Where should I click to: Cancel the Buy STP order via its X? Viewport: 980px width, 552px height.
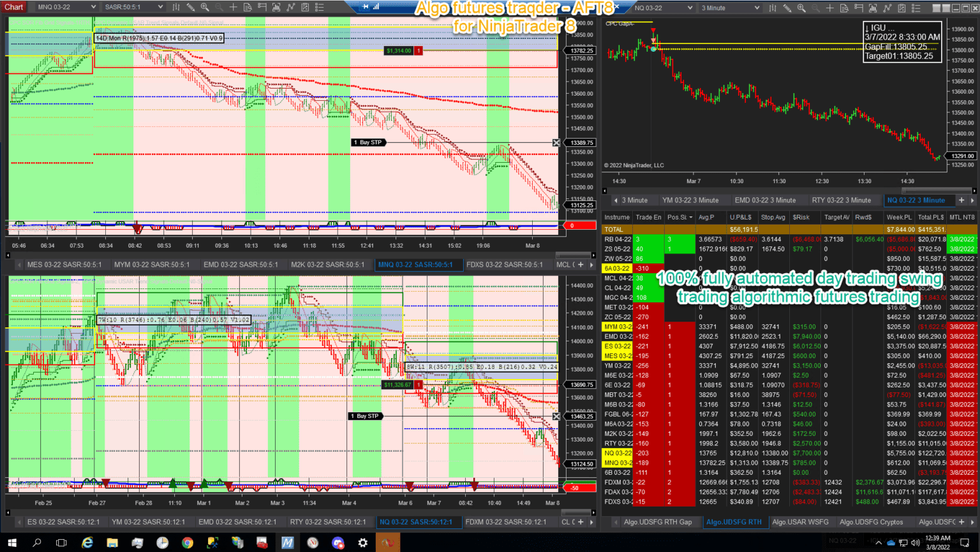[x=556, y=142]
